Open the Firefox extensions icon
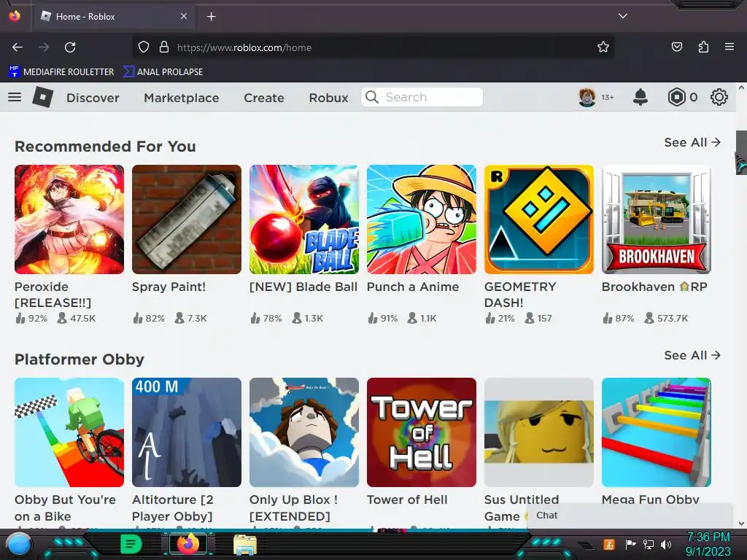Image resolution: width=747 pixels, height=560 pixels. point(703,47)
